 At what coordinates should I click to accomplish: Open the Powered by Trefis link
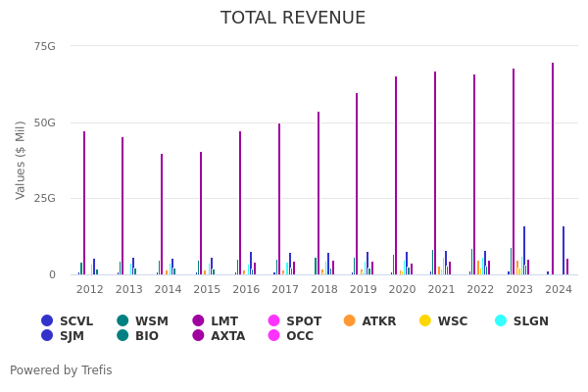click(61, 370)
